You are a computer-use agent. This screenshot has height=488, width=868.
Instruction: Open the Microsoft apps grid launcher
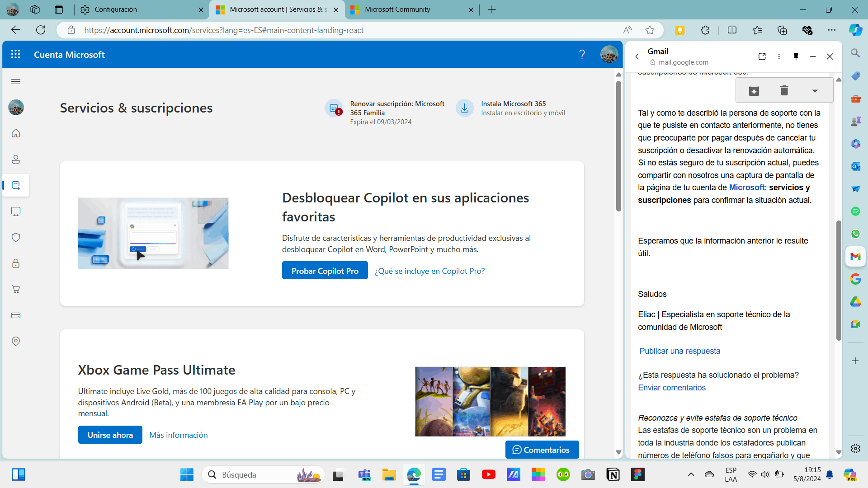click(16, 54)
